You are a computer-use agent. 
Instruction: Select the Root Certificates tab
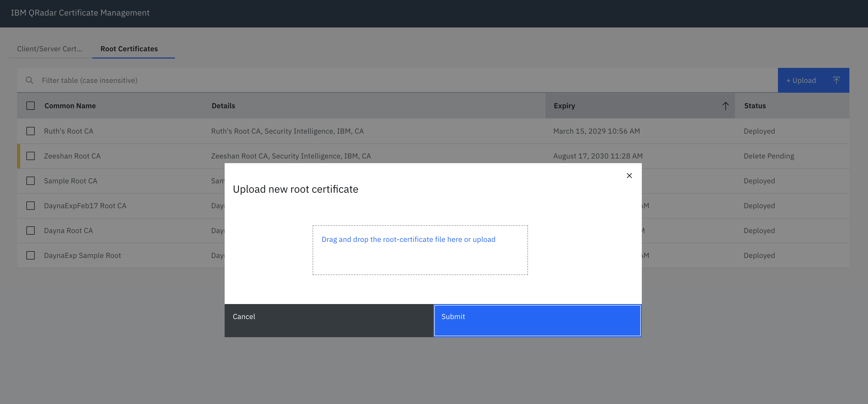(x=129, y=49)
